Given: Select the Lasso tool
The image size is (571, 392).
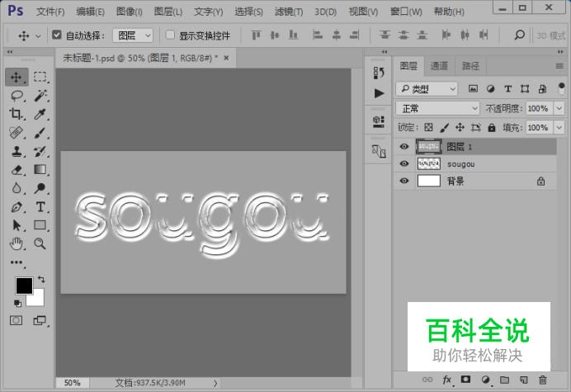Looking at the screenshot, I should 17,96.
